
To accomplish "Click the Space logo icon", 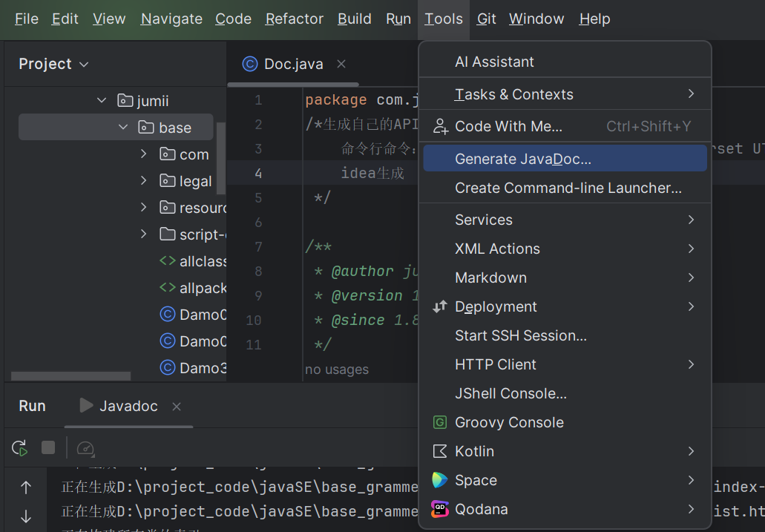I will (x=440, y=480).
